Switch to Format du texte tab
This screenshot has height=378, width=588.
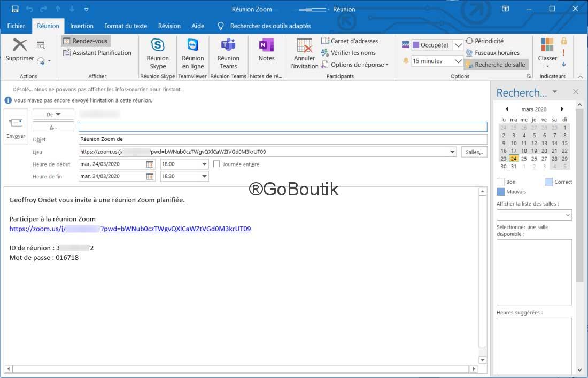click(x=126, y=26)
